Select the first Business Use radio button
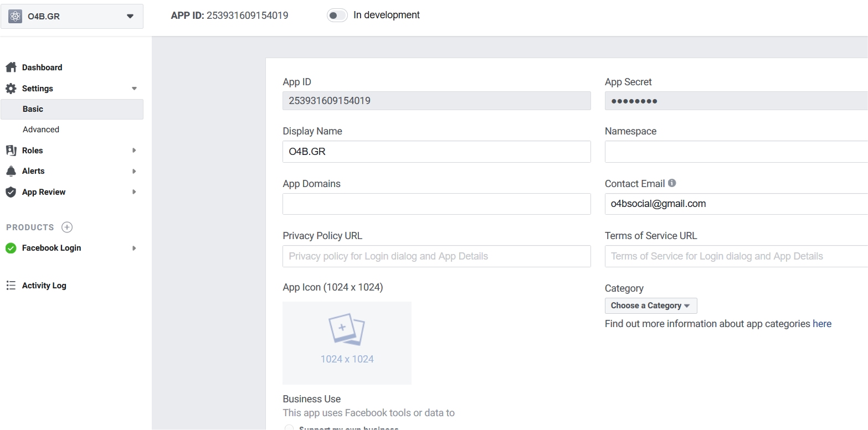868x430 pixels. 289,428
